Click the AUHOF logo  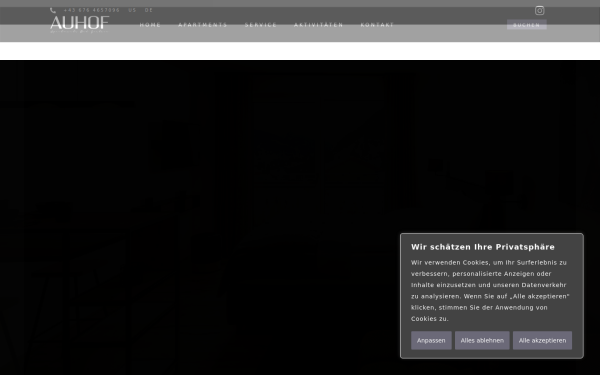[x=80, y=24]
